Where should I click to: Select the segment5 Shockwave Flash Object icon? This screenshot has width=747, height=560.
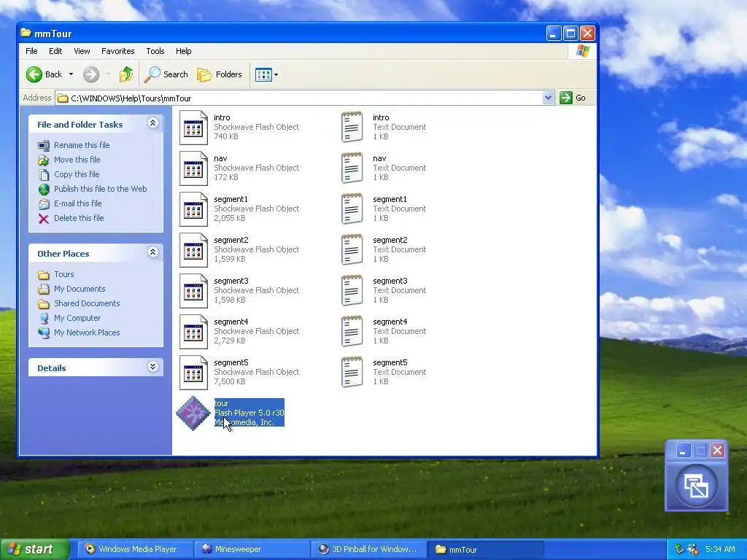193,373
